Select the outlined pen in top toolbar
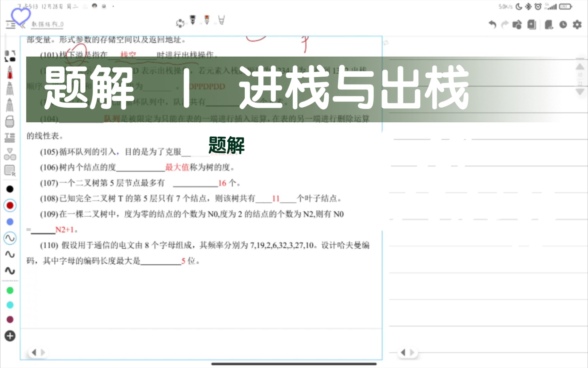 pyautogui.click(x=222, y=20)
